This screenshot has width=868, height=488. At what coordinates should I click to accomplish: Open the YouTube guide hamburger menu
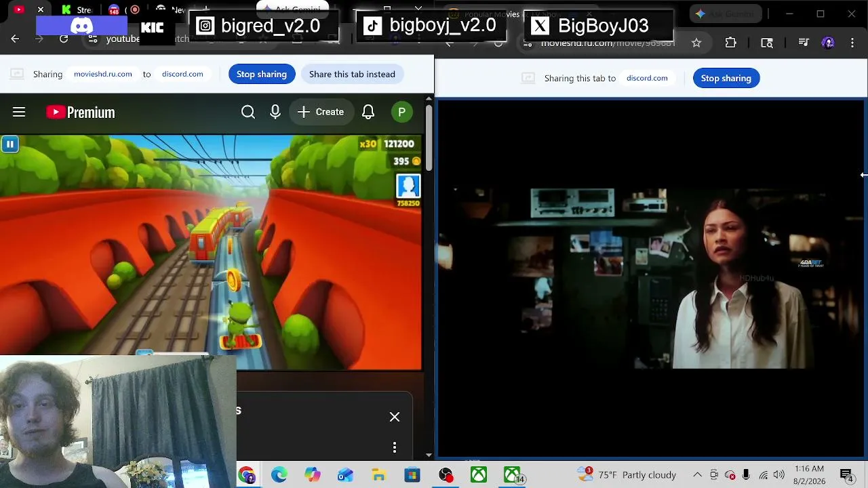click(19, 112)
